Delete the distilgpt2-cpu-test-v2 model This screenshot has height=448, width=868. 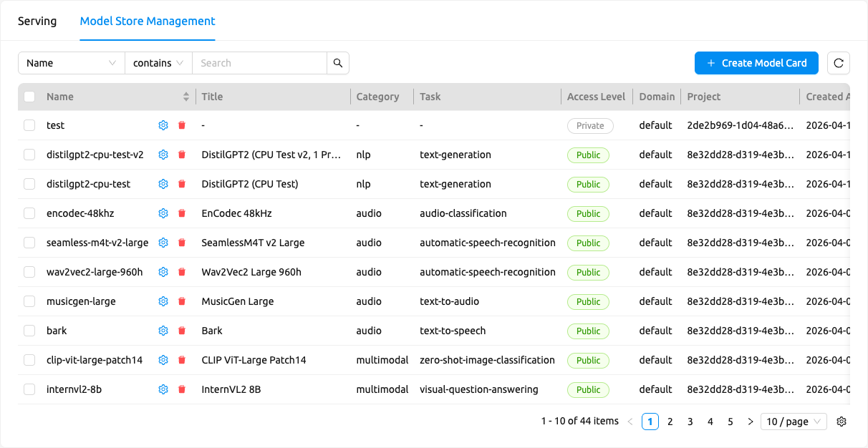(x=182, y=155)
